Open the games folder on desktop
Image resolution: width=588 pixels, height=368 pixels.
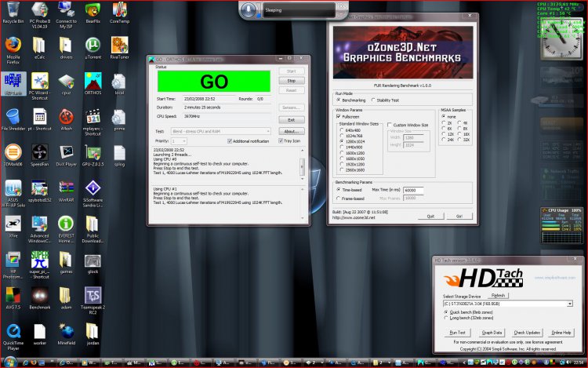coord(66,262)
